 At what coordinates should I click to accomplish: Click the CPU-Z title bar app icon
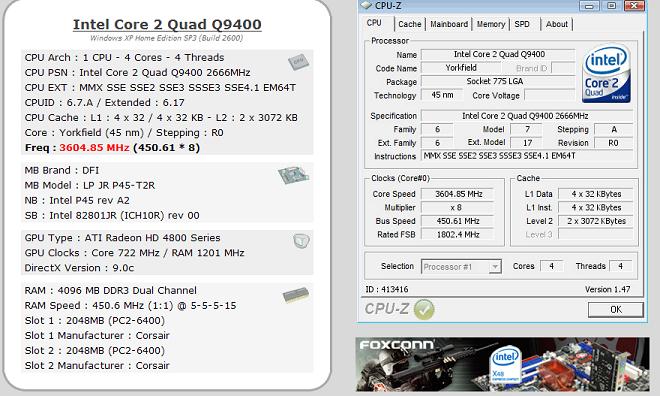(366, 5)
